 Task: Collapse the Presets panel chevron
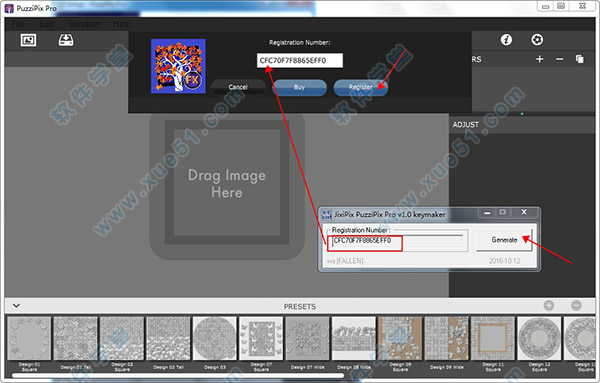tap(16, 306)
